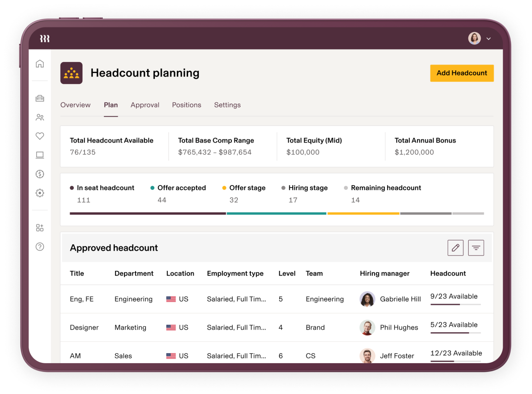The width and height of the screenshot is (532, 394).
Task: Click the edit pencil for Approved headcount
Action: tap(455, 248)
